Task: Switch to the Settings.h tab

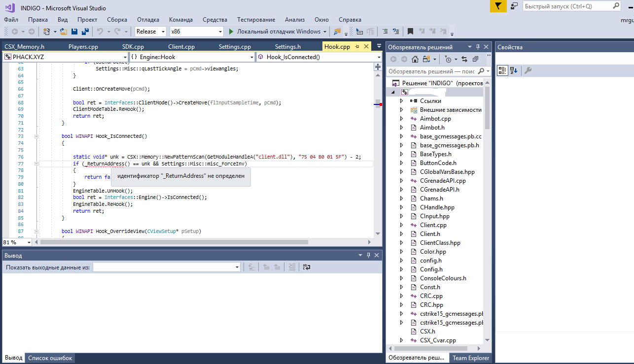Action: coord(287,47)
